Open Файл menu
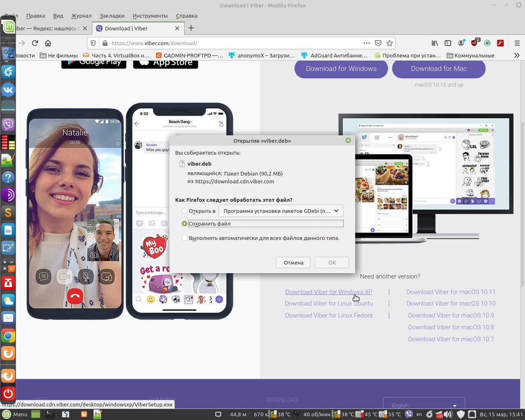The width and height of the screenshot is (525, 420). [x=11, y=16]
